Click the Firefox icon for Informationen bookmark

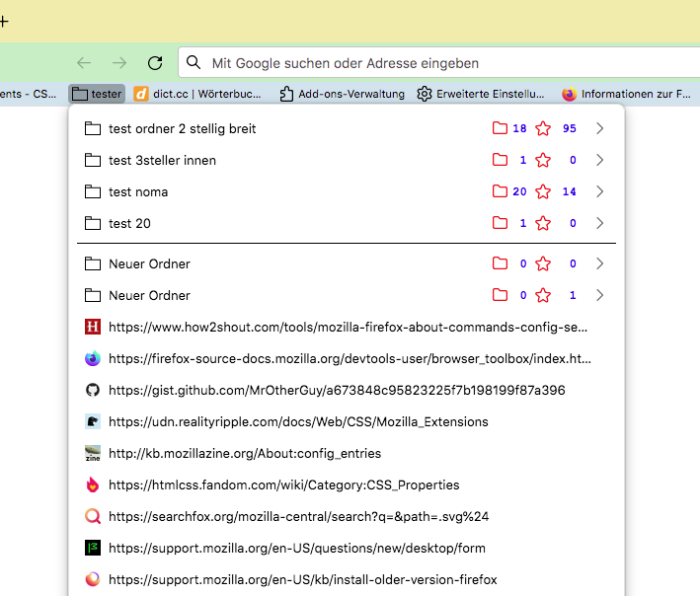[x=569, y=95]
